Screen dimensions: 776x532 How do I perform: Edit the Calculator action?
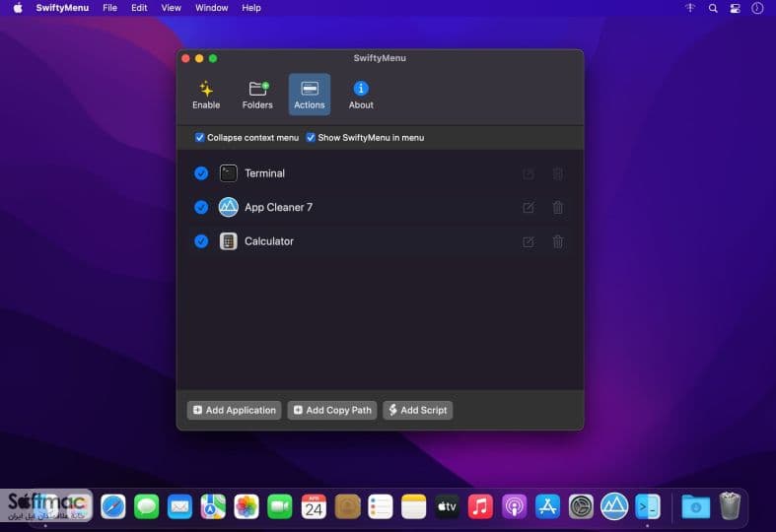coord(529,241)
